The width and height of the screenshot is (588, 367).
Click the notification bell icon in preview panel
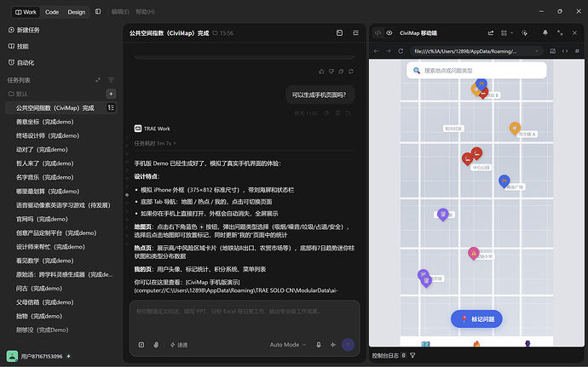[545, 33]
